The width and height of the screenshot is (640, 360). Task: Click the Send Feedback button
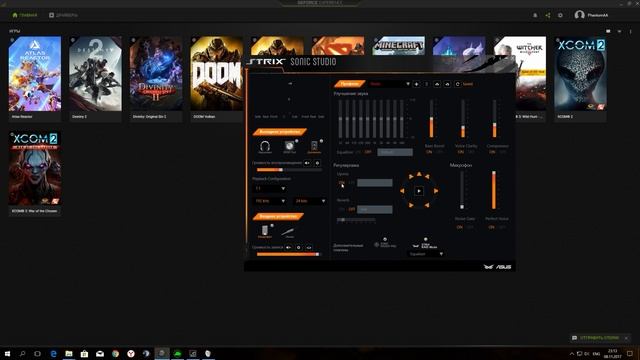tap(596, 338)
